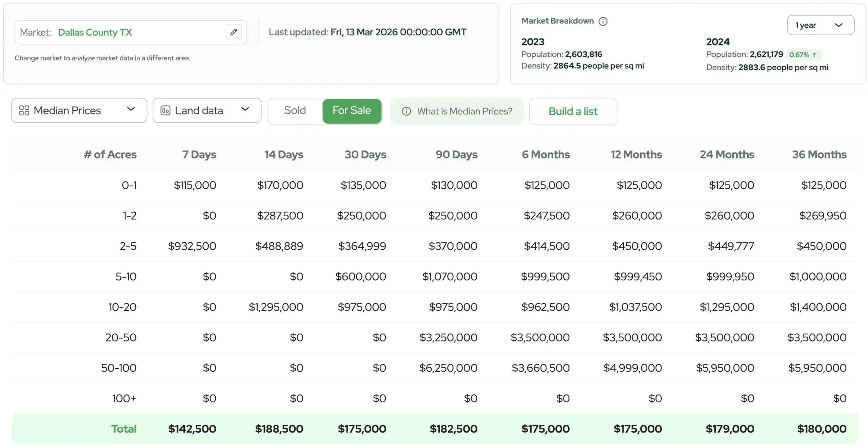Click the icon next to Land data
Screen dimensions: 868x446
(165, 110)
